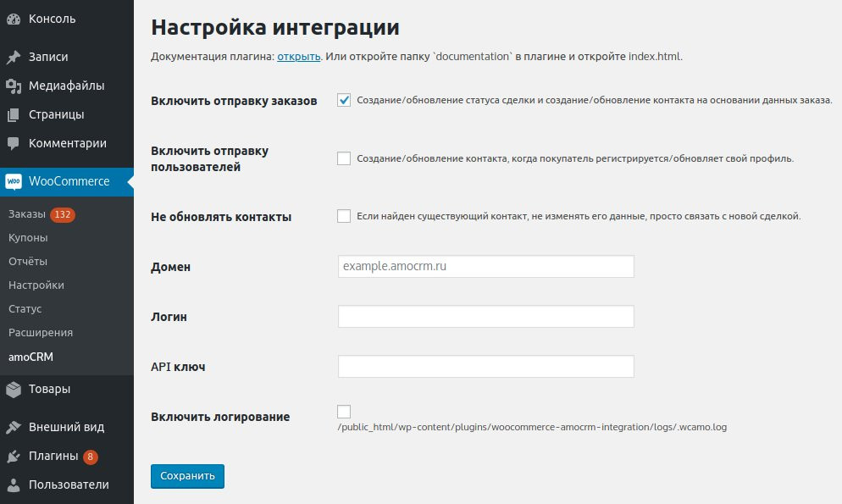842x504 pixels.
Task: Click the Страницы pages icon
Action: [x=14, y=115]
